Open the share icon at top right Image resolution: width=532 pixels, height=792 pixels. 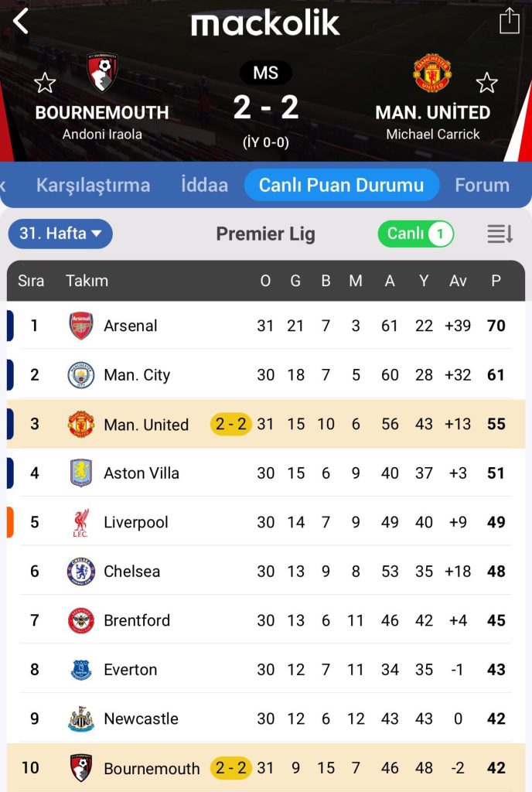[510, 21]
